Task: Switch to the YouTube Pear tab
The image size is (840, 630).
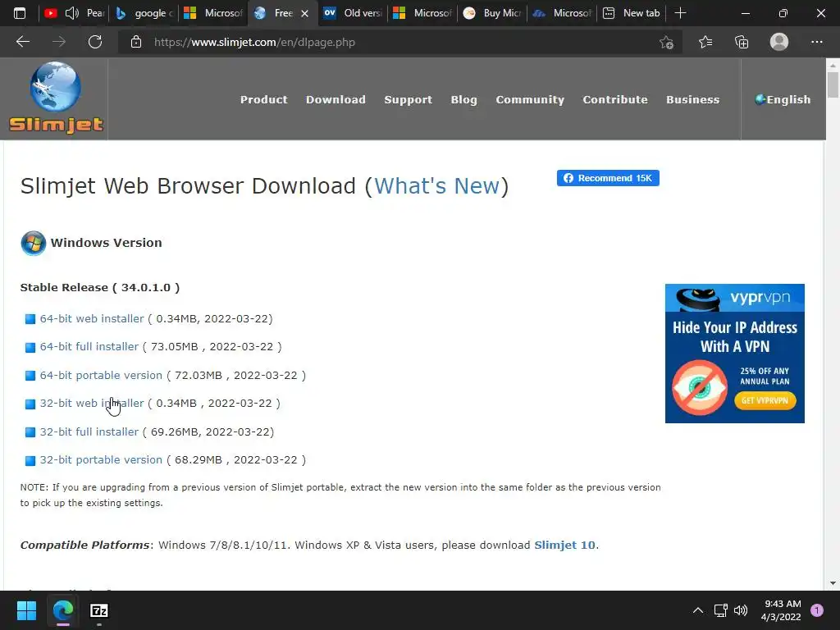Action: (x=75, y=13)
